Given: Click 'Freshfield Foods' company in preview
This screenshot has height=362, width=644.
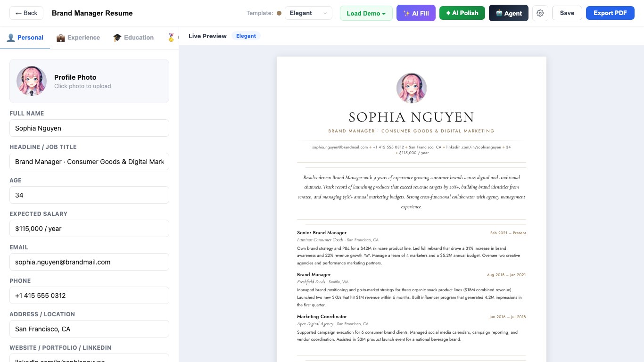Looking at the screenshot, I should 311,282.
